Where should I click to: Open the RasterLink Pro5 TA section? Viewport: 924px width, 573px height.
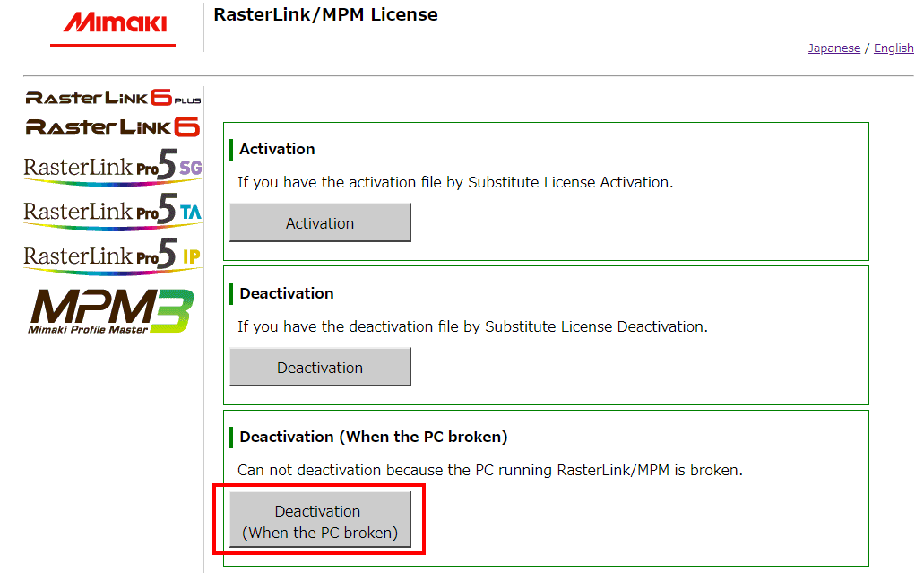click(x=111, y=211)
